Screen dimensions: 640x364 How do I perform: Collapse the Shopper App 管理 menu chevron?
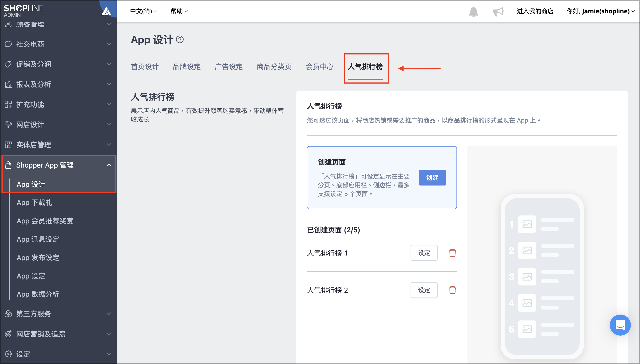109,165
